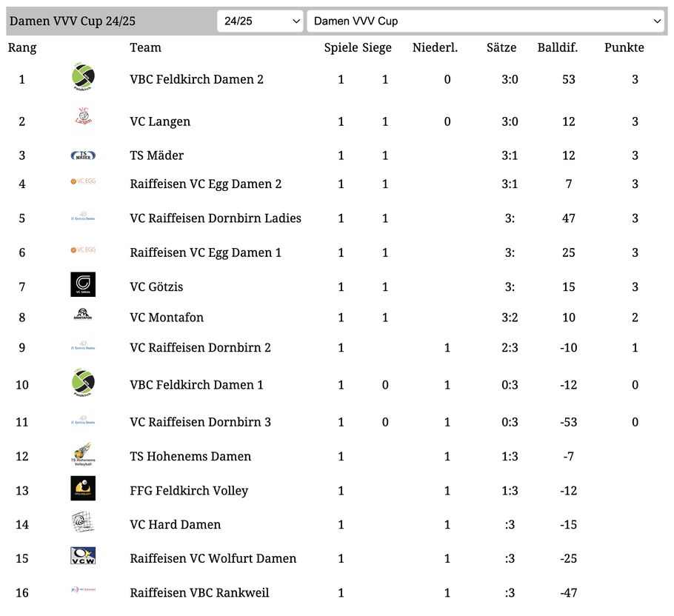Select team name VC Raiffeisen Dornbirn 3
674x616 pixels.
coord(200,422)
